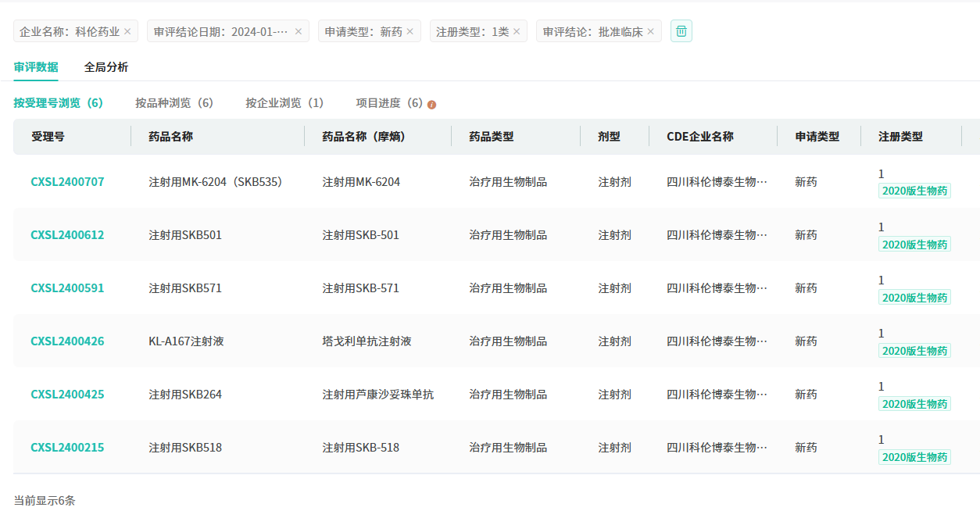
Task: Remove the 企业名称 科伦药业 filter tag
Action: [x=127, y=32]
